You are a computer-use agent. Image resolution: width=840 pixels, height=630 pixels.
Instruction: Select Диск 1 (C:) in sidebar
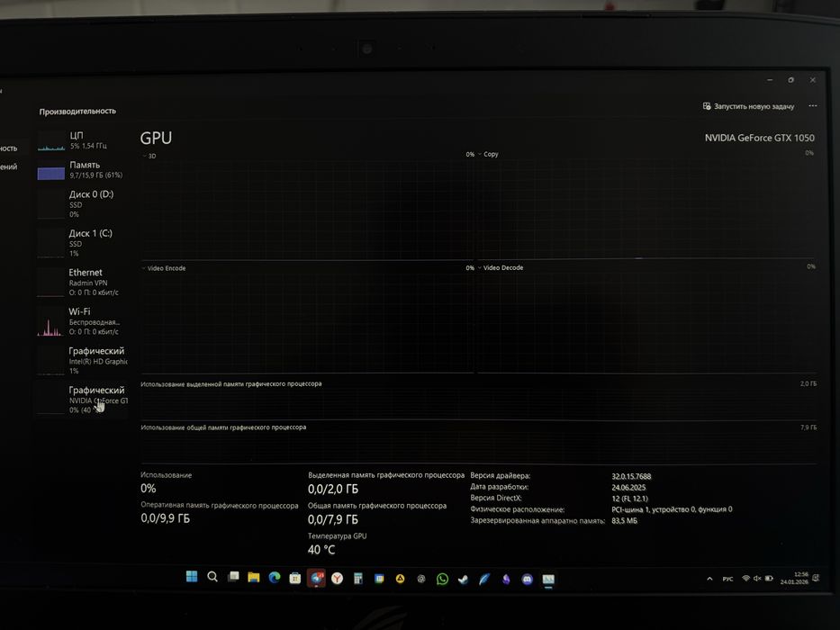tap(82, 243)
